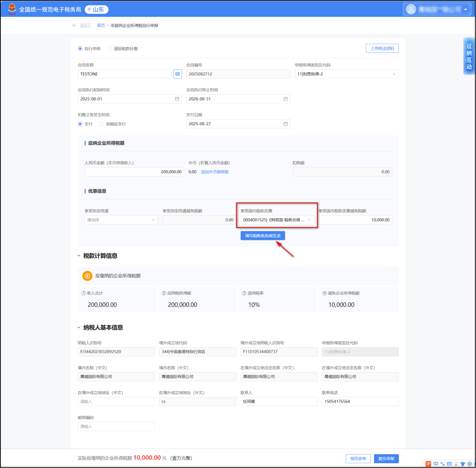
Task: Click the 扣除额 field showing 0.00
Action: point(342,172)
